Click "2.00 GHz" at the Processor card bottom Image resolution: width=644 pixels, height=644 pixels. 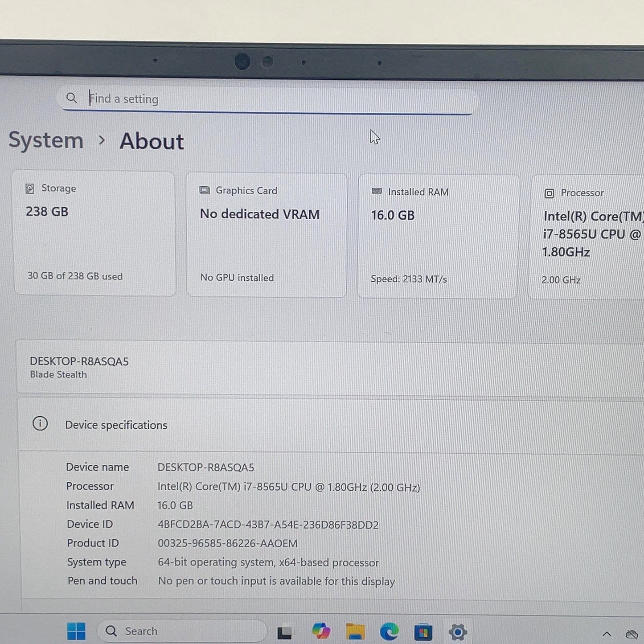(x=561, y=280)
